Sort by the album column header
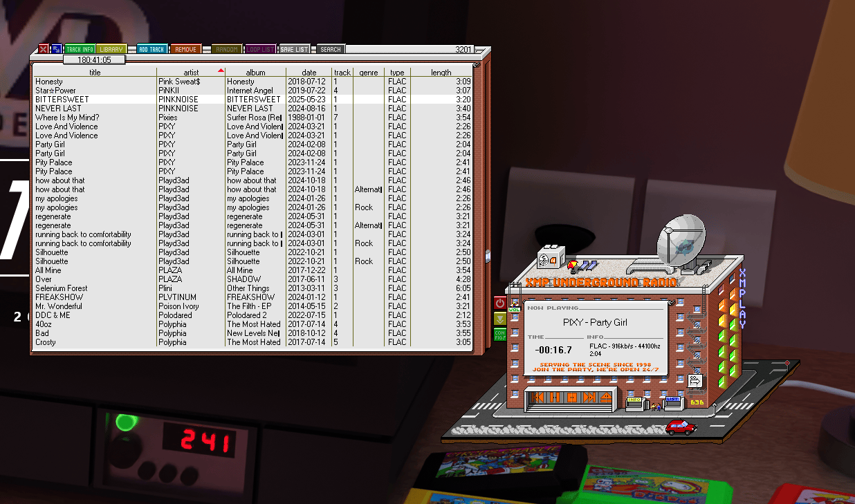The width and height of the screenshot is (855, 504). click(255, 72)
